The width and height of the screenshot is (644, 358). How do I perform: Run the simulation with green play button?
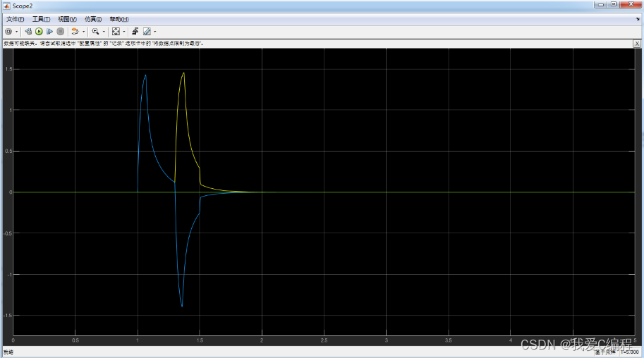pos(39,31)
